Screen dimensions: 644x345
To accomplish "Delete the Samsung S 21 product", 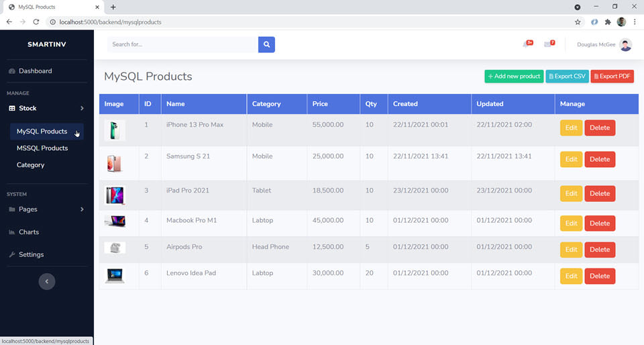I will pyautogui.click(x=600, y=159).
